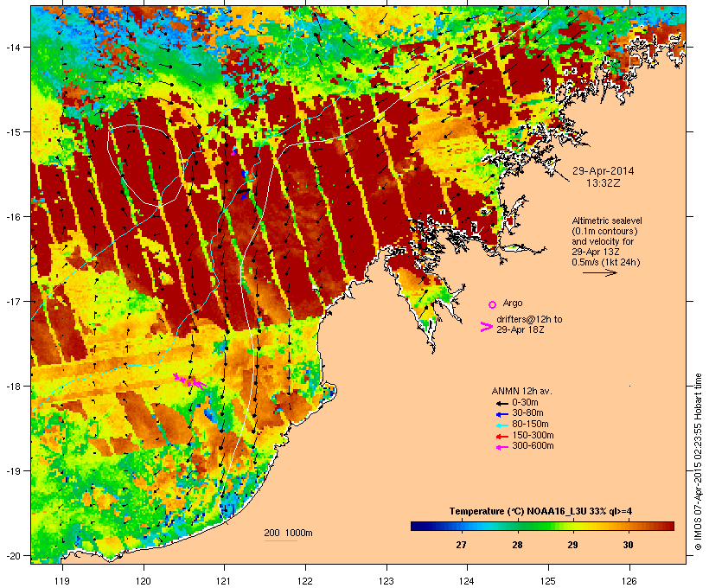Viewport: 709px width, 588px height.
Task: Click the 119 longitude axis label
Action: pyautogui.click(x=62, y=581)
